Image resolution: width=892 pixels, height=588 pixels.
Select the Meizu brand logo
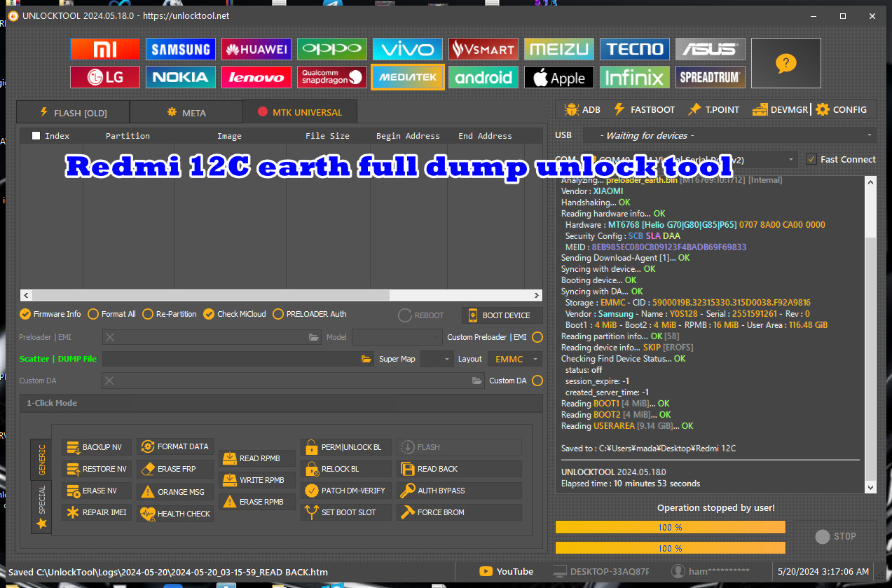pos(559,49)
